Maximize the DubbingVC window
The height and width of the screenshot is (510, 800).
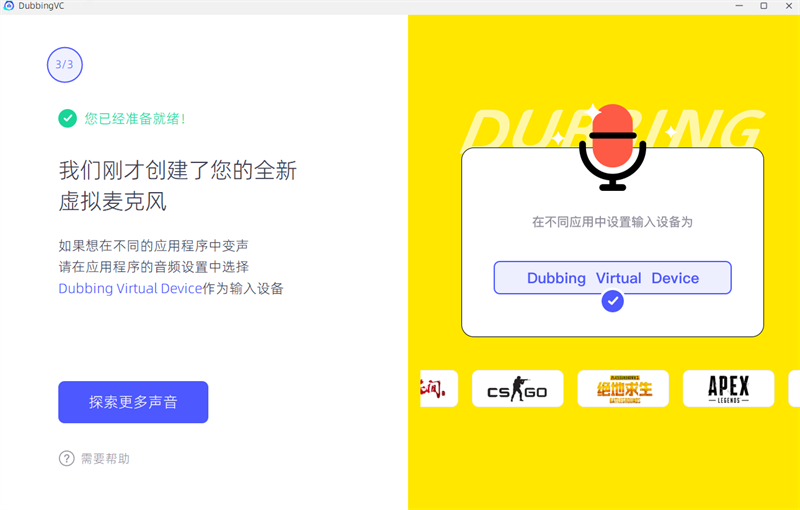[x=764, y=6]
